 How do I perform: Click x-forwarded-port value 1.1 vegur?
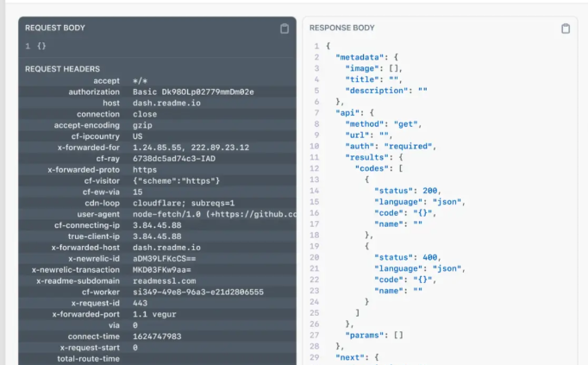click(154, 314)
